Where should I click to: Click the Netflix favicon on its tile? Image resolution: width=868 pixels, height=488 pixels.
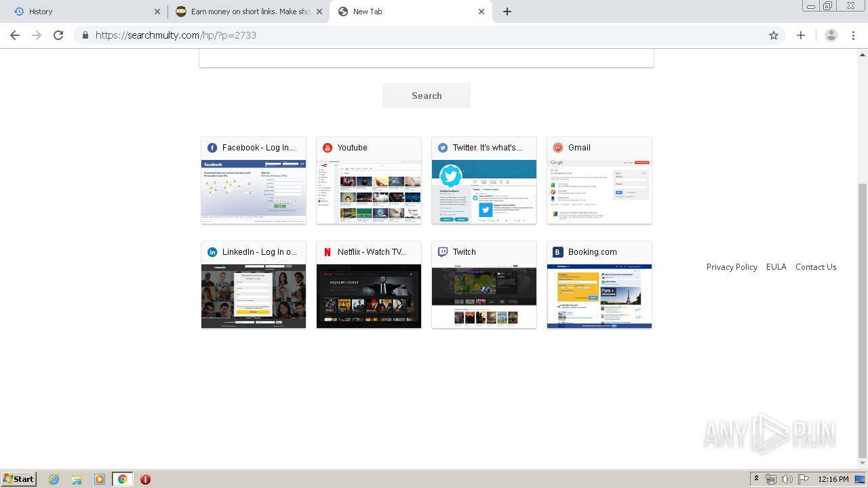[x=328, y=252]
